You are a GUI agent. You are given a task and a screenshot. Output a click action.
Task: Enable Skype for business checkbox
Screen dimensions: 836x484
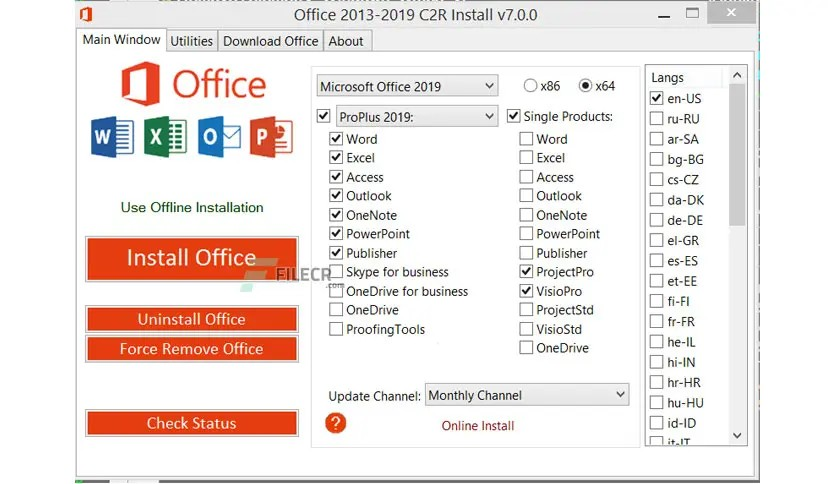click(336, 272)
